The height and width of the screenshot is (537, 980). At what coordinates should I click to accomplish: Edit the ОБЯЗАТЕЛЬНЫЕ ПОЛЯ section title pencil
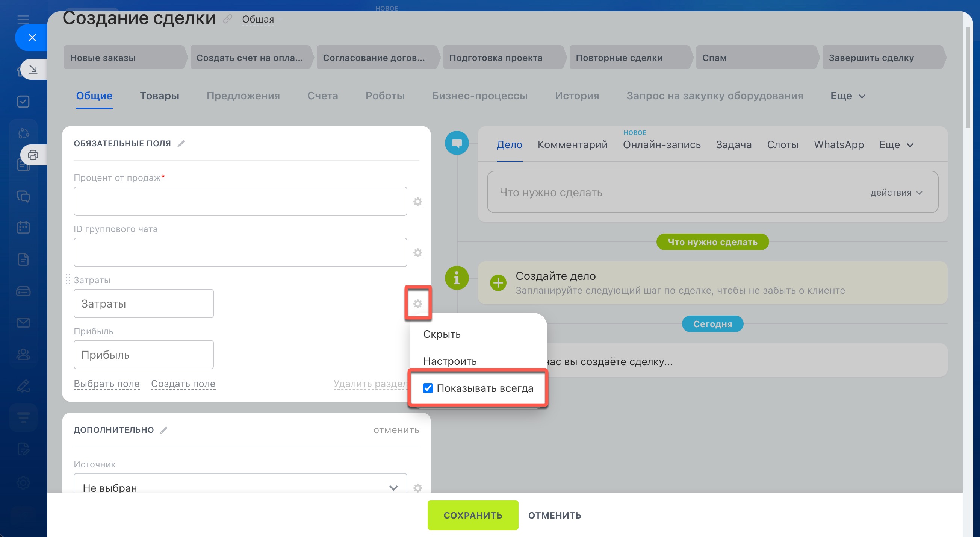click(181, 144)
